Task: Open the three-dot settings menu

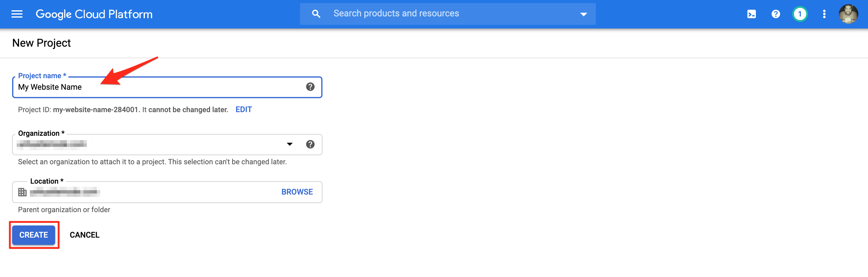Action: pyautogui.click(x=824, y=14)
